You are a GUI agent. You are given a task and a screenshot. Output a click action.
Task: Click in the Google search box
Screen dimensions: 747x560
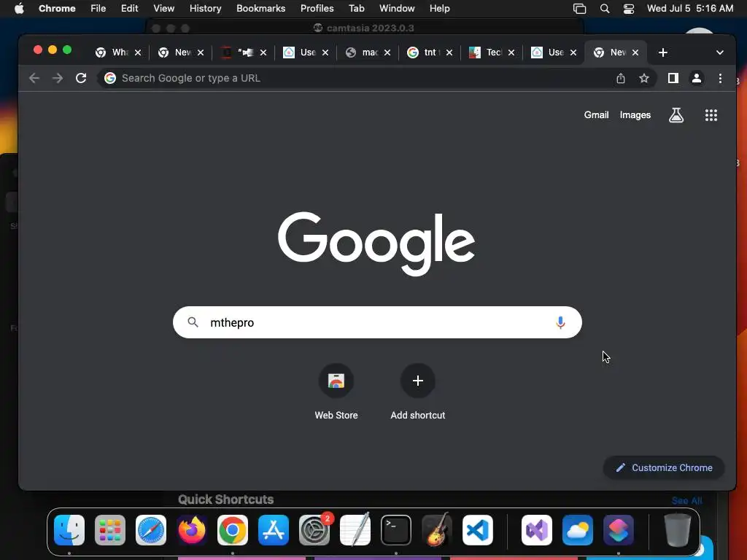coord(377,322)
